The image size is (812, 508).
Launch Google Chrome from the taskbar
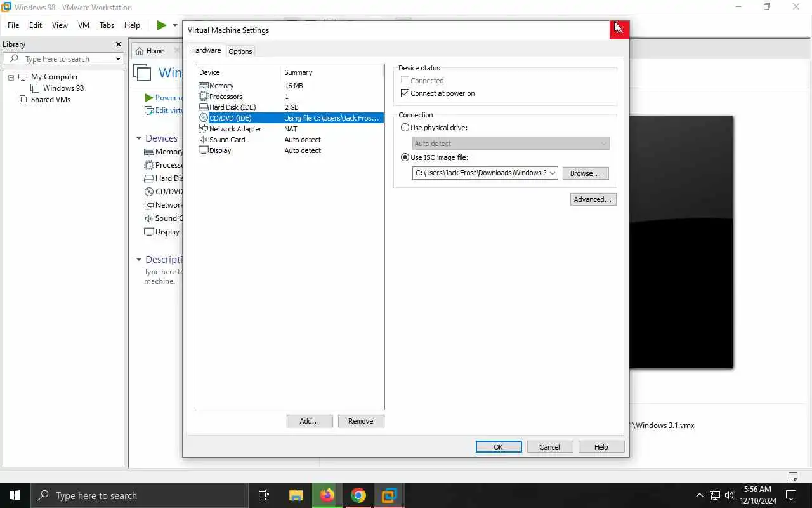click(358, 495)
